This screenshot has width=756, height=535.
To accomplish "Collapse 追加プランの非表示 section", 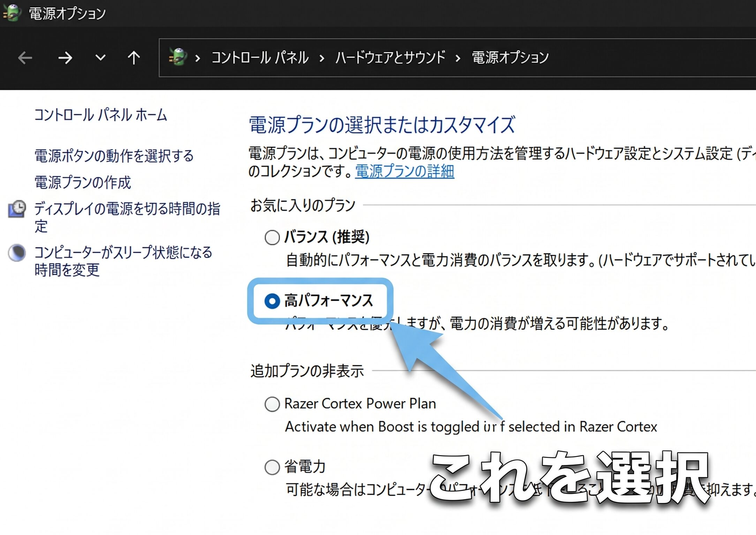I will (x=307, y=371).
